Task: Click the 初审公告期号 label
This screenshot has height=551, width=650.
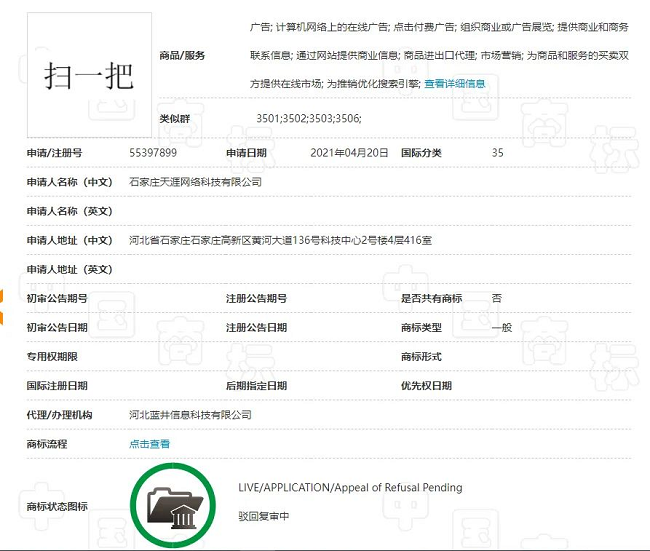Action: 57,299
